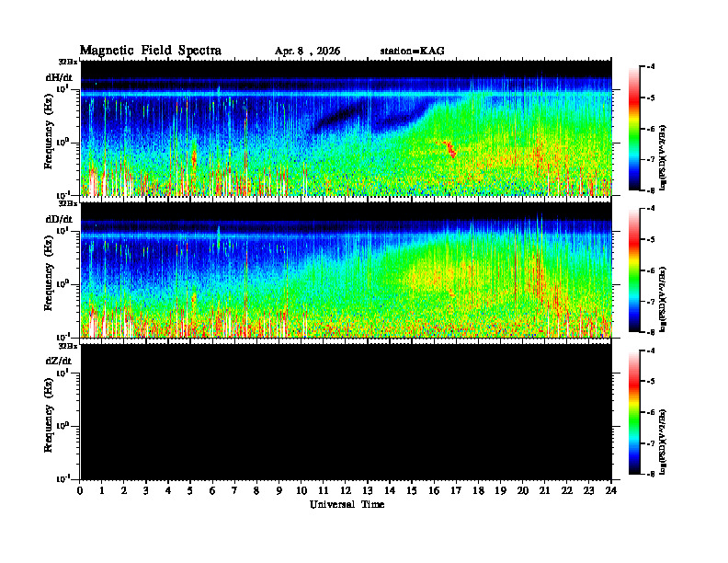Click the hour 18 tick label on time axis
Viewport: 728px width, 563px height.
point(479,491)
